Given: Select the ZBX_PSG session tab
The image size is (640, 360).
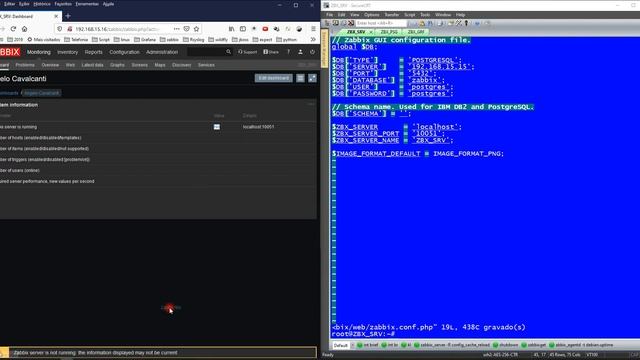Looking at the screenshot, I should point(389,32).
